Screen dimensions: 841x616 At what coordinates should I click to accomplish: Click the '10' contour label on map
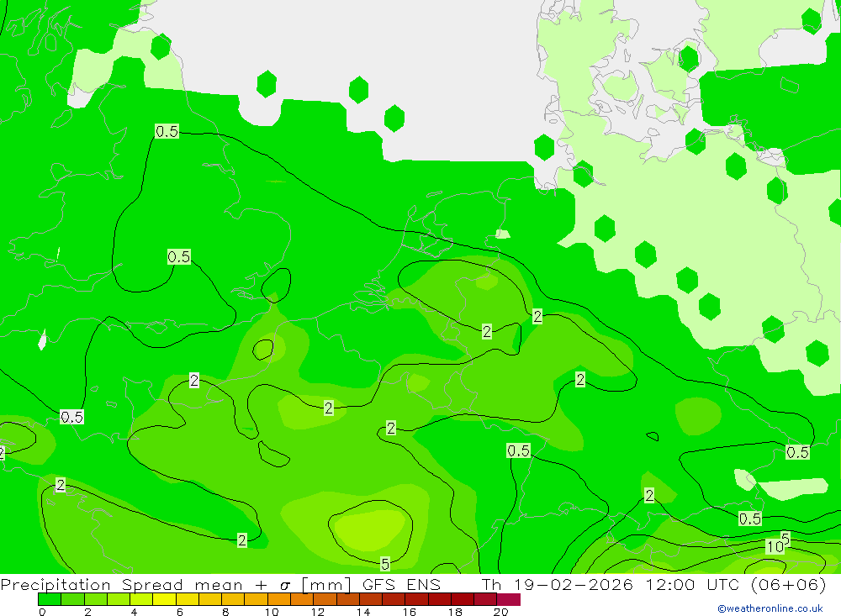pyautogui.click(x=775, y=547)
